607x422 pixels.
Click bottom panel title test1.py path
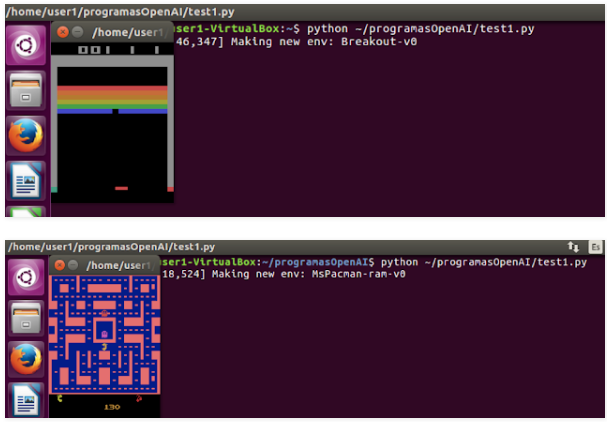(111, 247)
